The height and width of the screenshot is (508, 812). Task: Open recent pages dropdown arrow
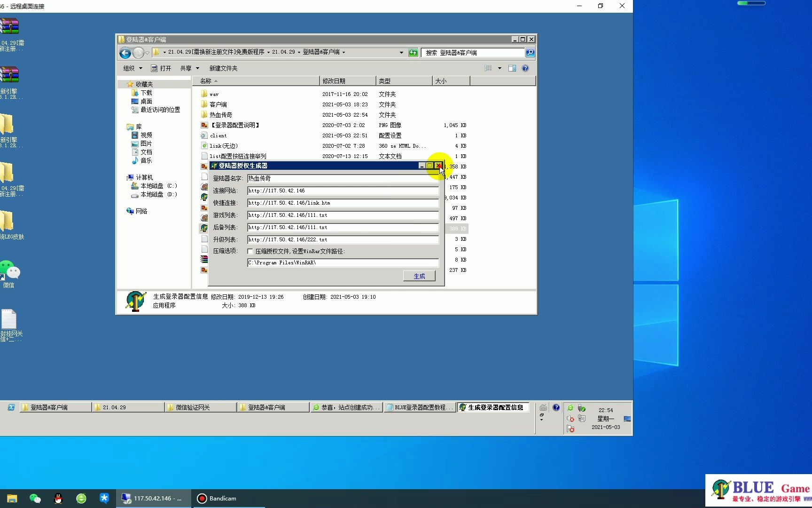point(147,53)
